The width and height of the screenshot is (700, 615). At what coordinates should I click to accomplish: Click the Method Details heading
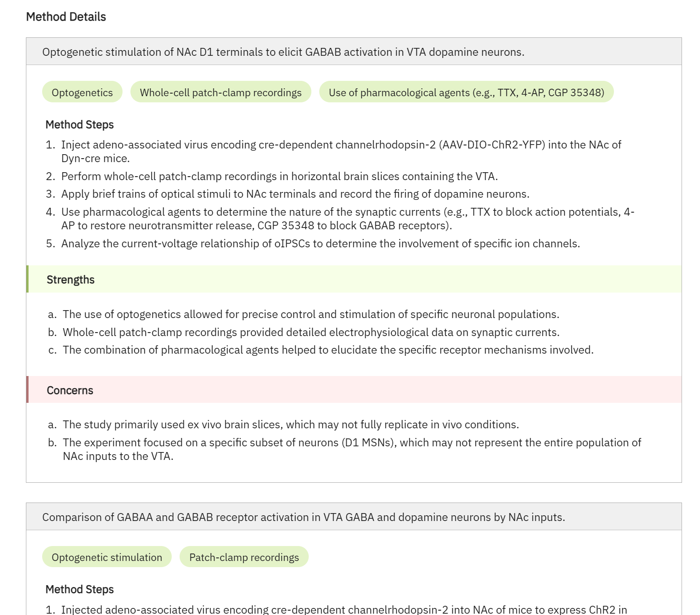click(x=66, y=17)
